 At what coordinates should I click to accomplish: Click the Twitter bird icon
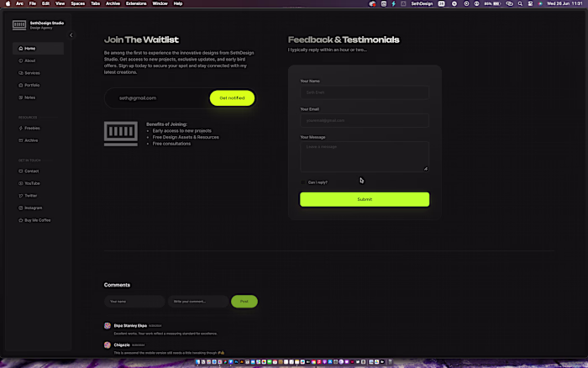[x=21, y=196]
